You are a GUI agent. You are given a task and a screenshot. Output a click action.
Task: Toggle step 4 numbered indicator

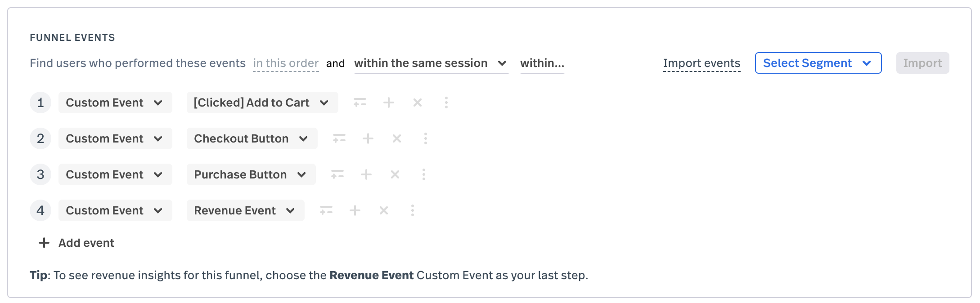[40, 210]
